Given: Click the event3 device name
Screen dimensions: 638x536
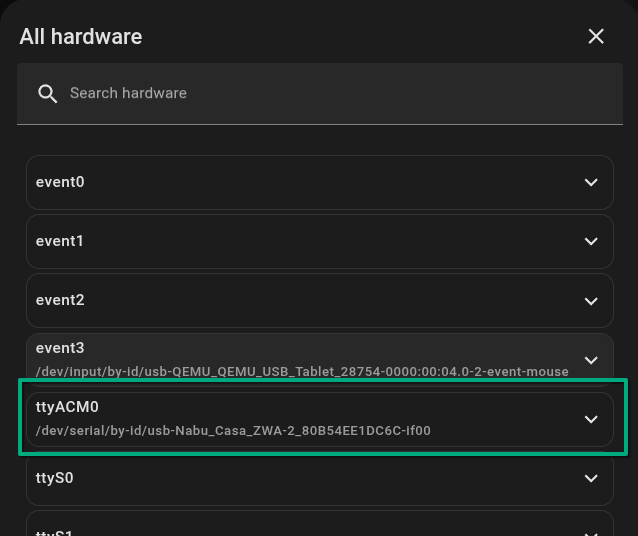Looking at the screenshot, I should pos(60,348).
